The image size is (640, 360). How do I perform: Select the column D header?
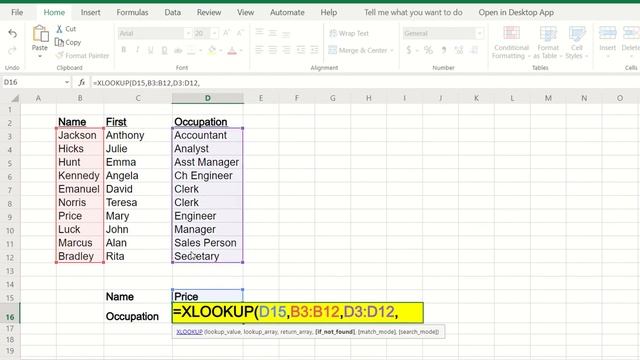208,98
